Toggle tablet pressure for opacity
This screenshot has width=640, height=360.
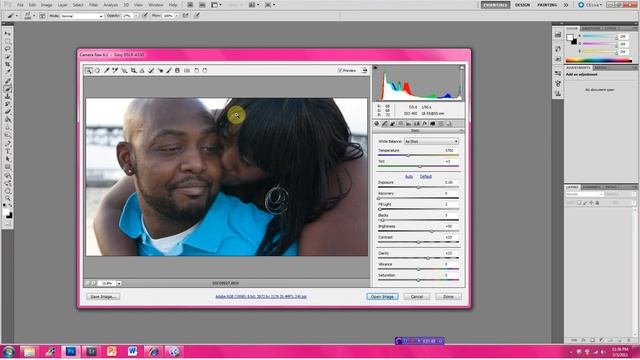coord(144,16)
